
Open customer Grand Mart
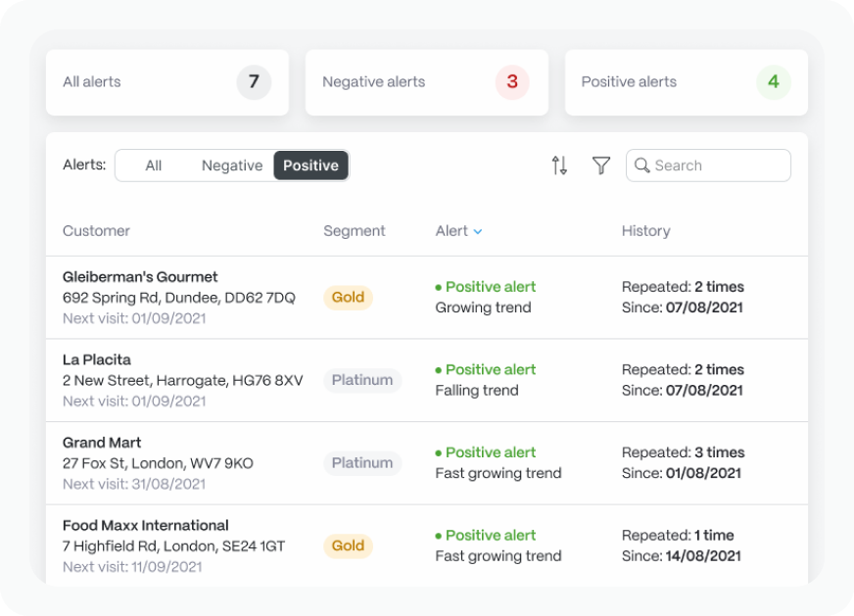102,443
